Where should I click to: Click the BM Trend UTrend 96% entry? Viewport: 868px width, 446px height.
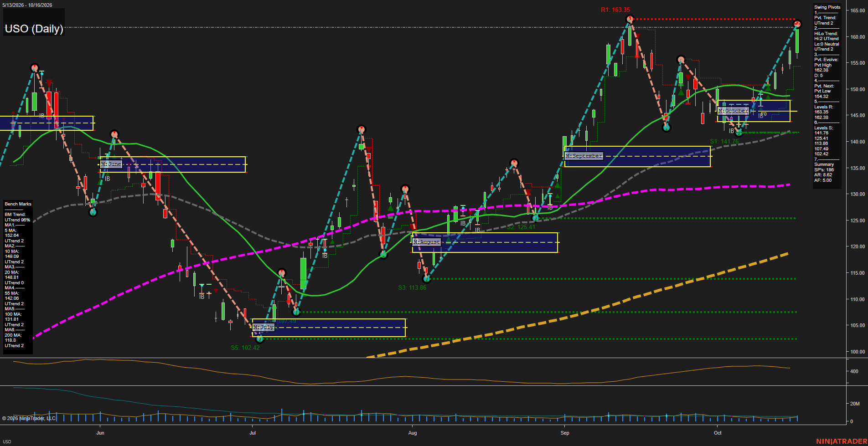(17, 217)
